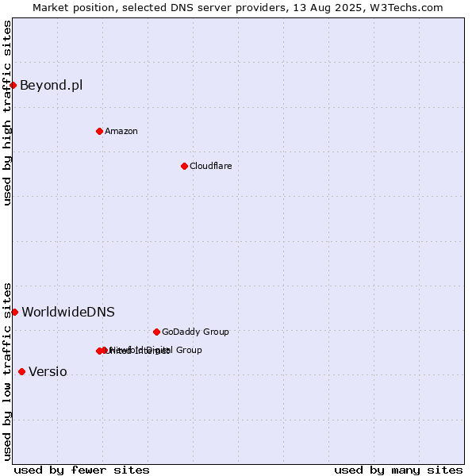Click the GoDaddy Group red data point
Viewport: 476px width, 476px height.
point(156,332)
